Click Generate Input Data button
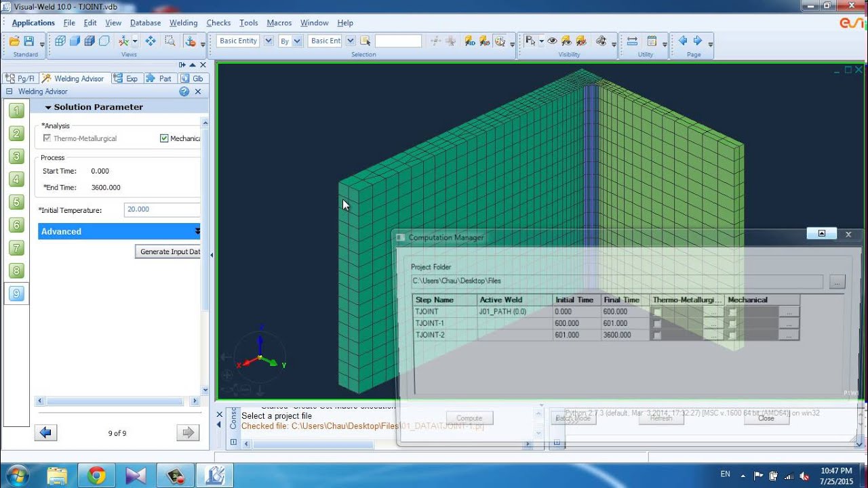The height and width of the screenshot is (488, 868). coord(168,251)
